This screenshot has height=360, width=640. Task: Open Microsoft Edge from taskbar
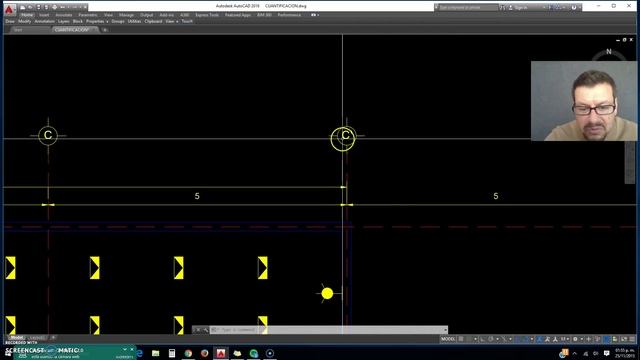pos(139,353)
